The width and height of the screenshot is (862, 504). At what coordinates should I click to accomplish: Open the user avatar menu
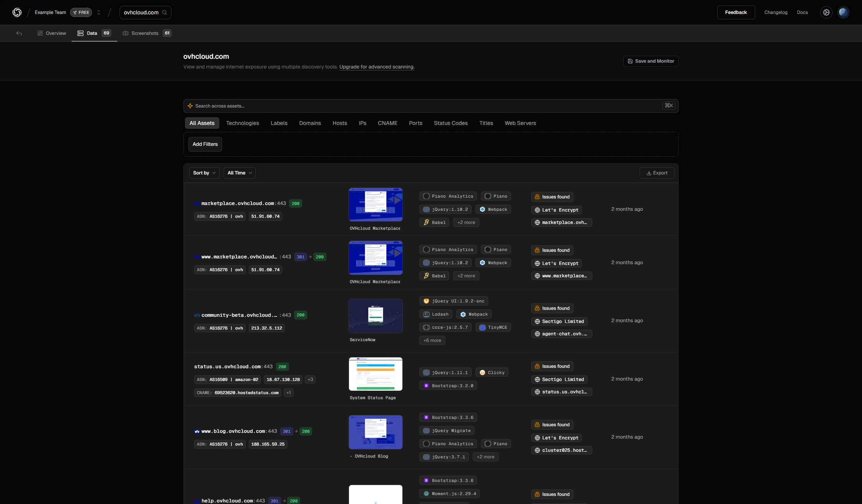tap(843, 12)
